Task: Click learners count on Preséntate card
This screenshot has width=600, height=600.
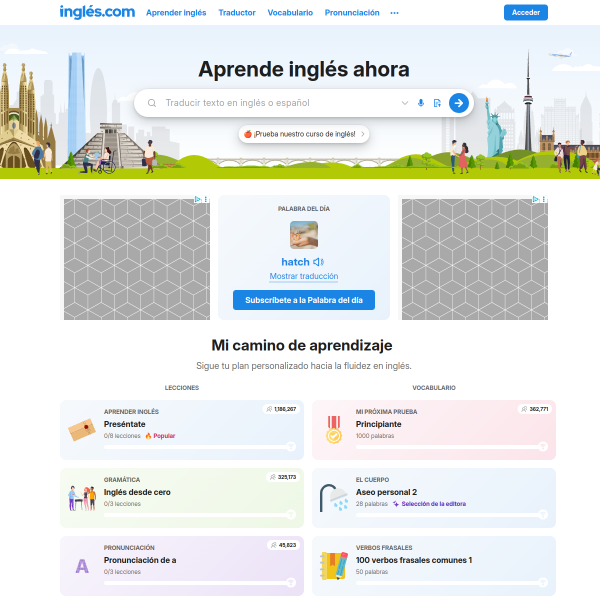Action: pos(281,409)
